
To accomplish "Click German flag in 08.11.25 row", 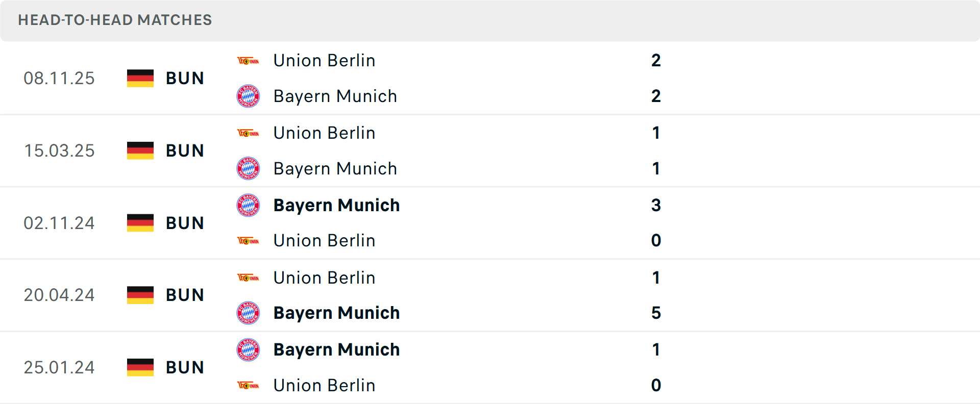I will (x=140, y=79).
